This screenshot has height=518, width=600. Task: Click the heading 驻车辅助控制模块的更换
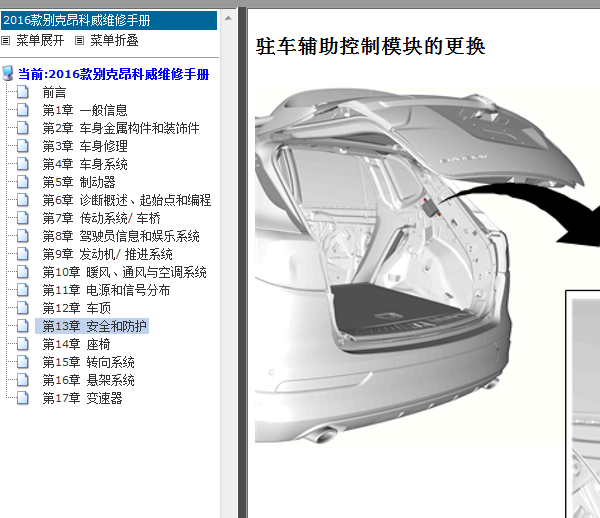click(x=370, y=46)
